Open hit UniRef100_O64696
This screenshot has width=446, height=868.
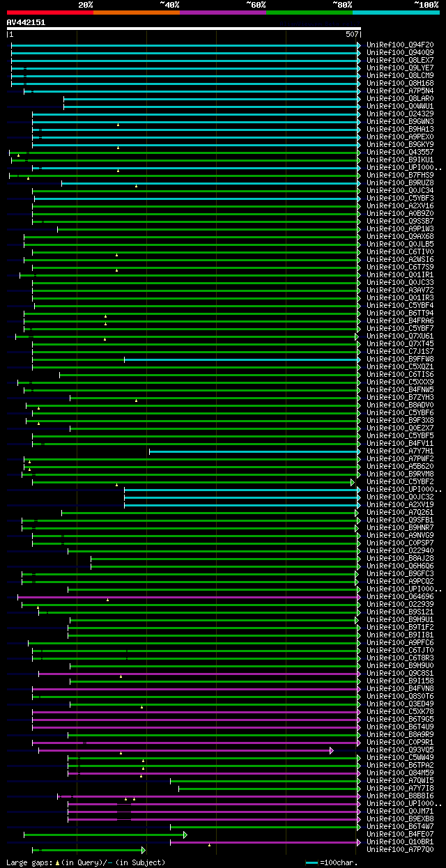(399, 597)
